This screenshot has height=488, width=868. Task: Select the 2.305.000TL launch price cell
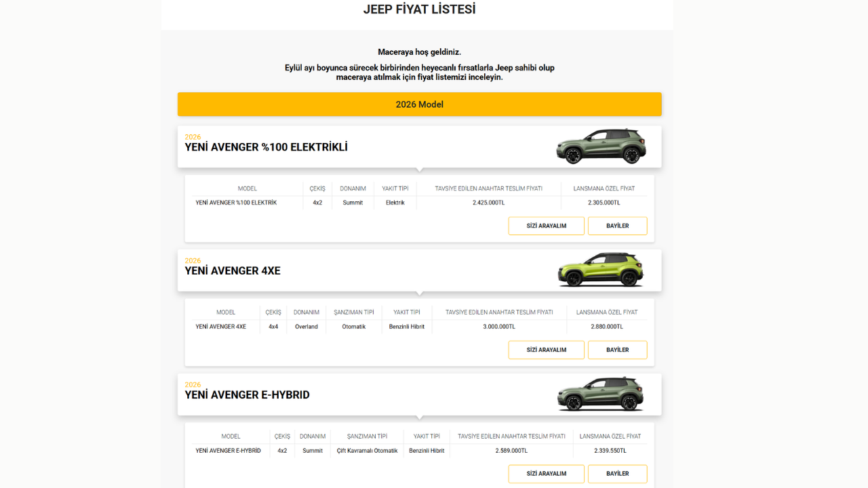pos(604,203)
